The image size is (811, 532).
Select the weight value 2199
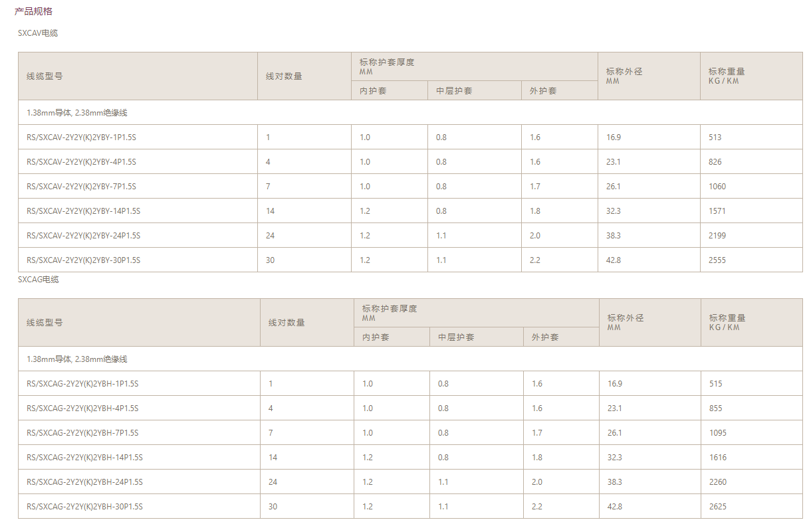click(717, 236)
